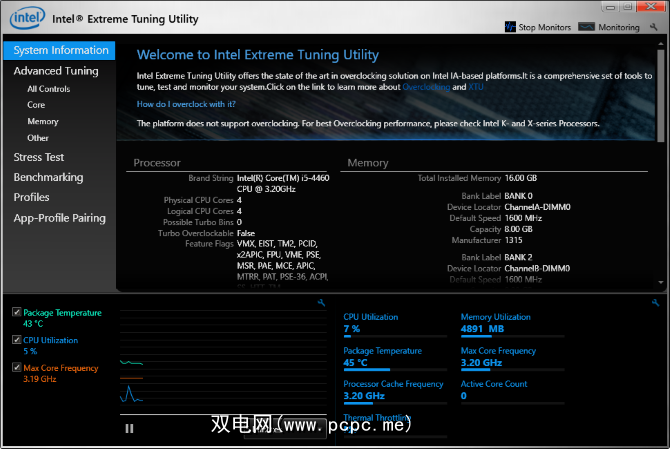Screen dimensions: 670x449
Task: Open Memory tuning page
Action: pos(43,121)
